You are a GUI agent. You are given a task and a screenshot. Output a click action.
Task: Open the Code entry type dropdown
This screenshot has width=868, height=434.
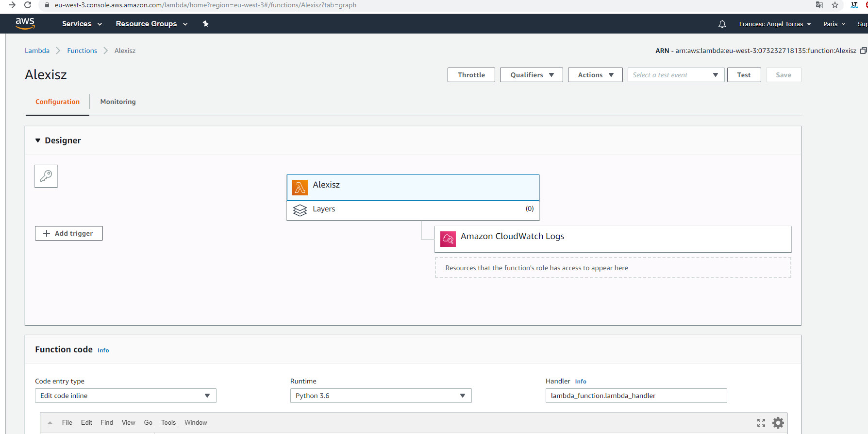126,396
